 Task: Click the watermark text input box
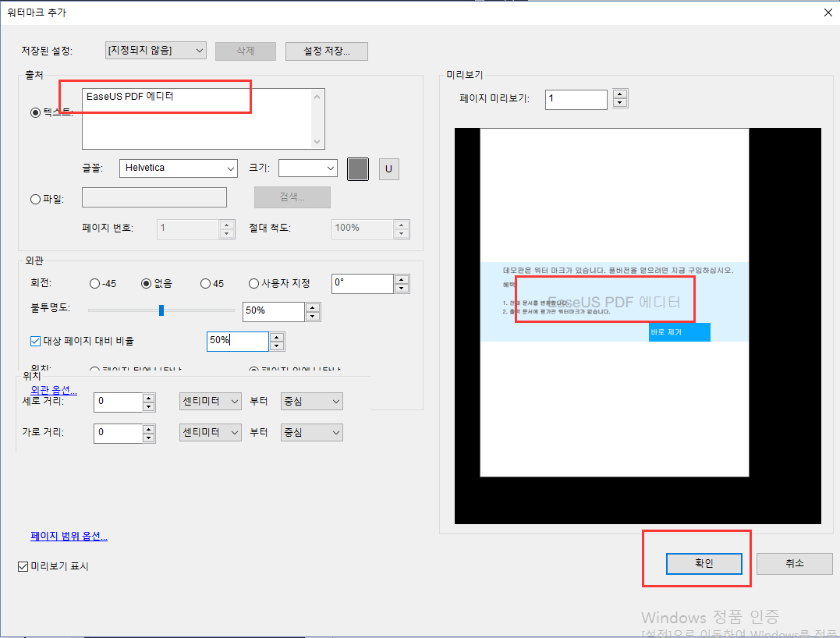197,119
